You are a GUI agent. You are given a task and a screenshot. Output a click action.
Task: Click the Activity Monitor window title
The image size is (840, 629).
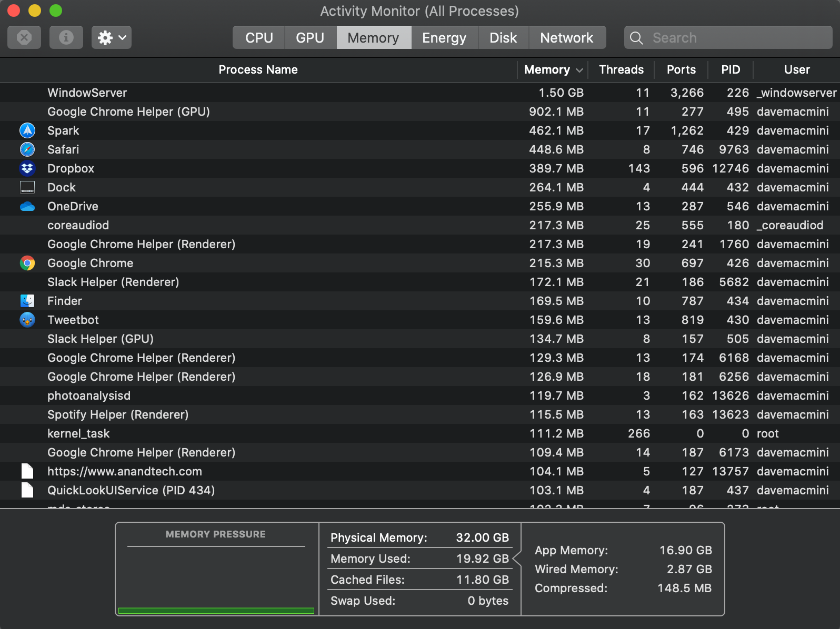[419, 11]
